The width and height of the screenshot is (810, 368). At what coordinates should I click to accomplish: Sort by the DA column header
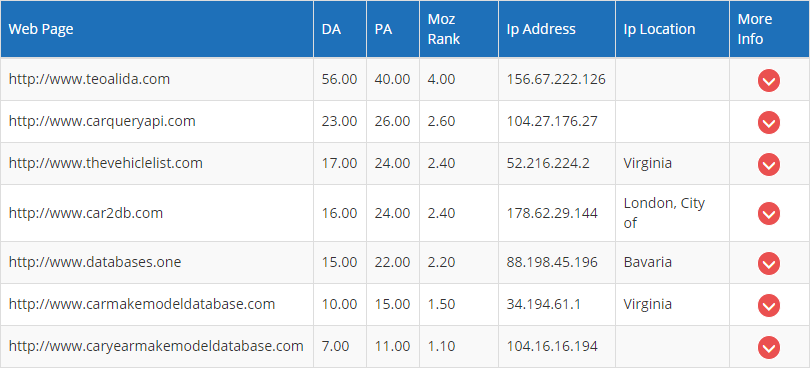pos(331,29)
